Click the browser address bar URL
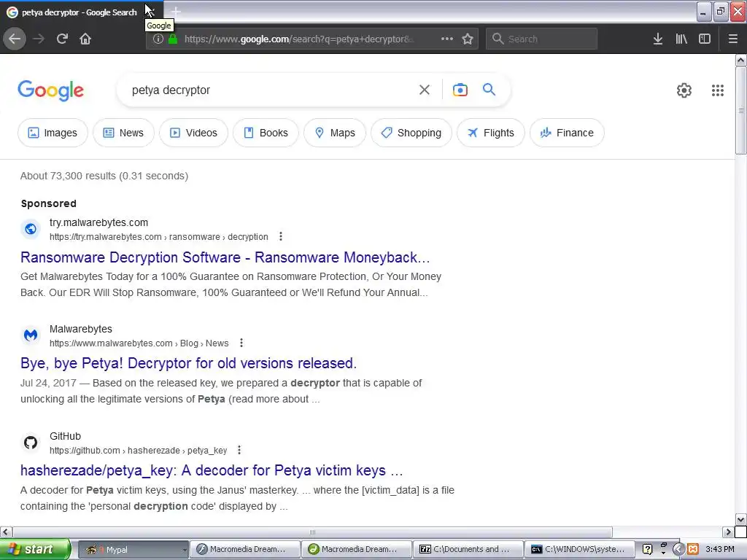The image size is (747, 560). 299,39
